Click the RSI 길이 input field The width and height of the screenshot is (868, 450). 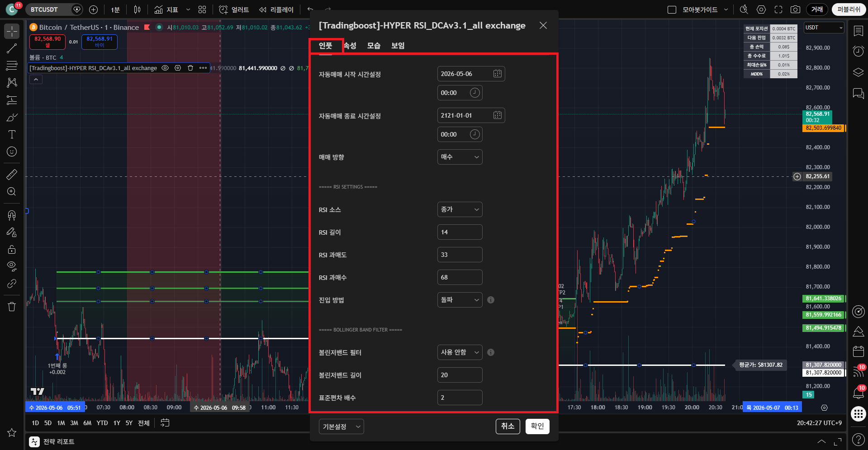460,232
